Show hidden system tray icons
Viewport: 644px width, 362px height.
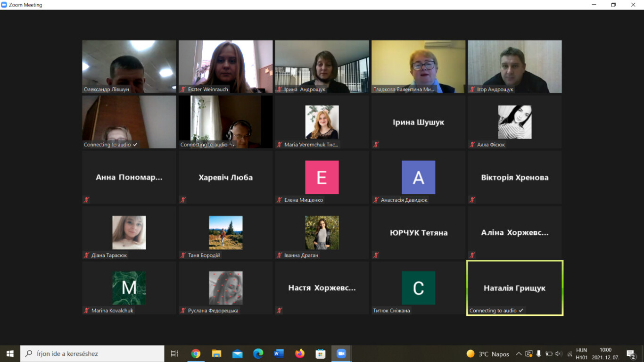(519, 354)
